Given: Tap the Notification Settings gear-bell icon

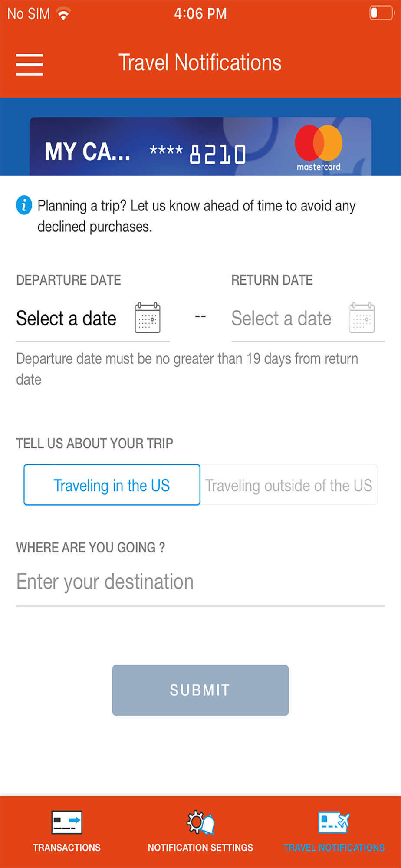Looking at the screenshot, I should (x=200, y=822).
